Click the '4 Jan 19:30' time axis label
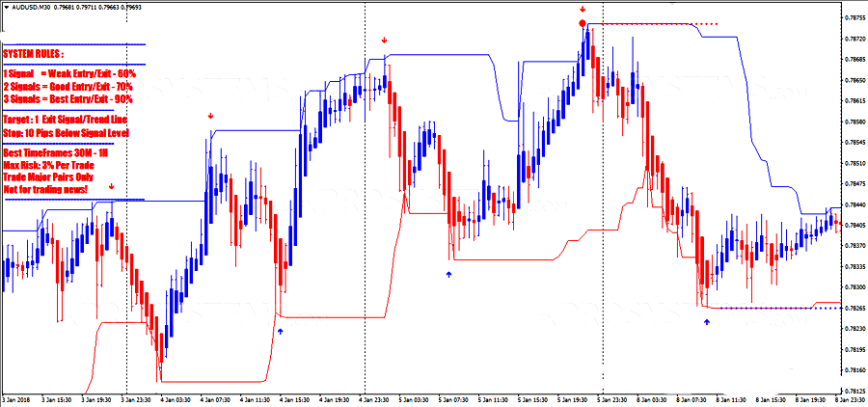The width and height of the screenshot is (868, 407). pyautogui.click(x=335, y=399)
